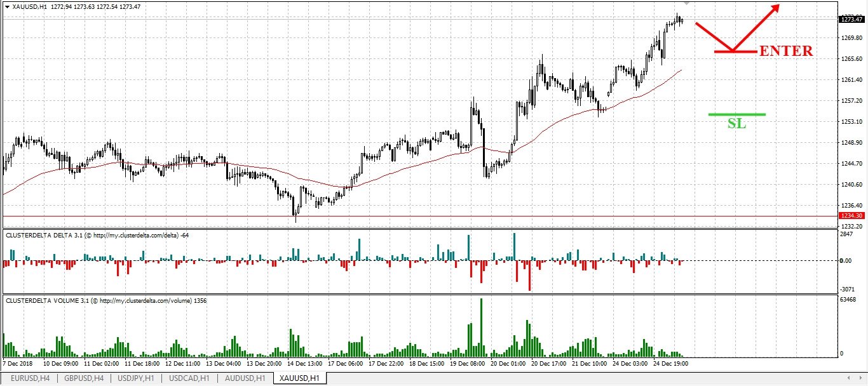The height and width of the screenshot is (386, 868).
Task: Click the 17 Dec 06:00 time axis label
Action: pyautogui.click(x=347, y=364)
